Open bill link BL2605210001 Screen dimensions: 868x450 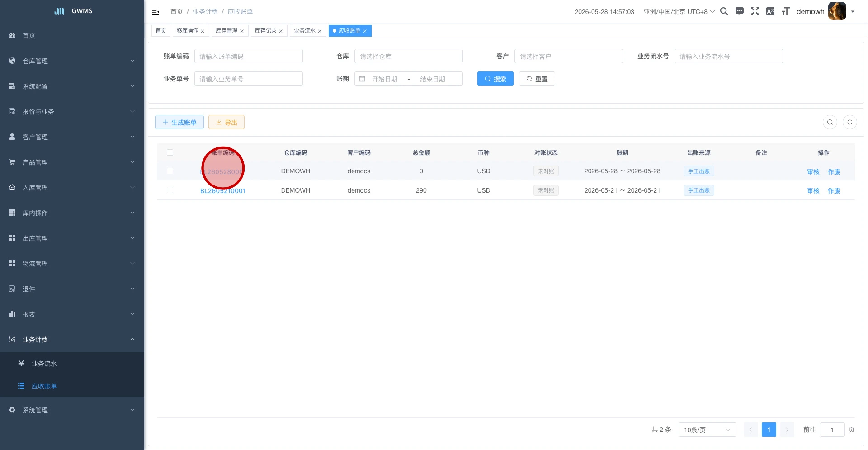[223, 191]
